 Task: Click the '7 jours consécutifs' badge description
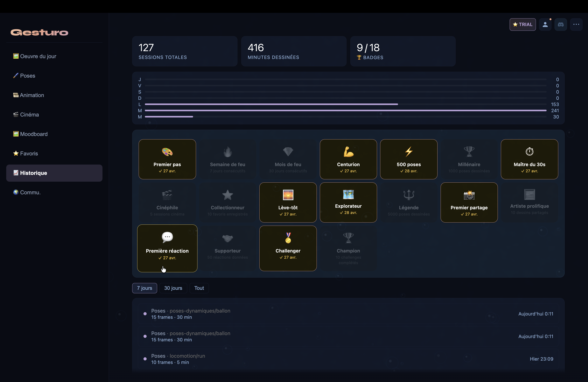[x=227, y=171]
